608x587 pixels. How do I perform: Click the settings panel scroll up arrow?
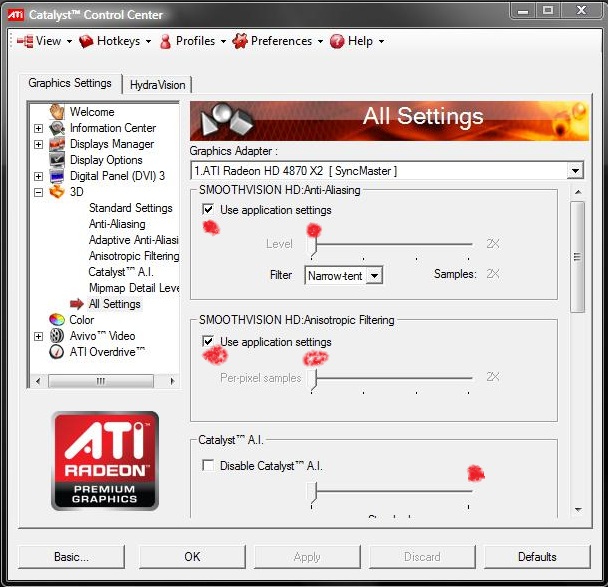coord(578,192)
